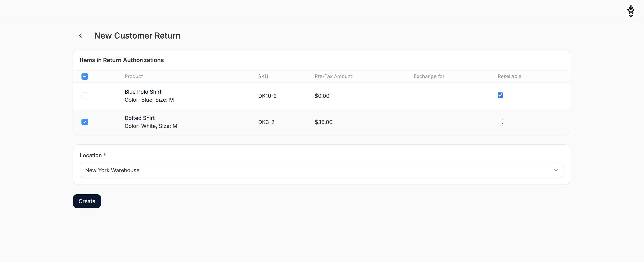Viewport: 644px width, 262px height.
Task: Click the New Customer Return page title
Action: [137, 36]
